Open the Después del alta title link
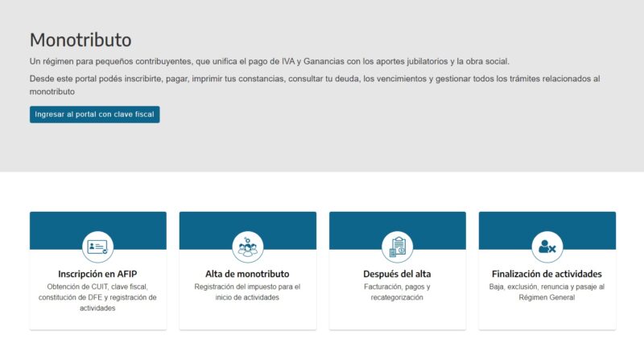This screenshot has height=348, width=644. [x=397, y=274]
